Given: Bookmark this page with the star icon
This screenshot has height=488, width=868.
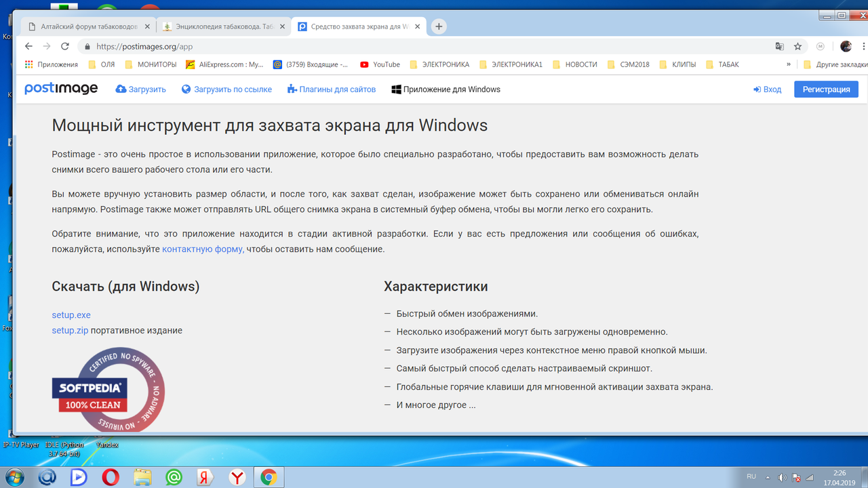Looking at the screenshot, I should coord(797,46).
